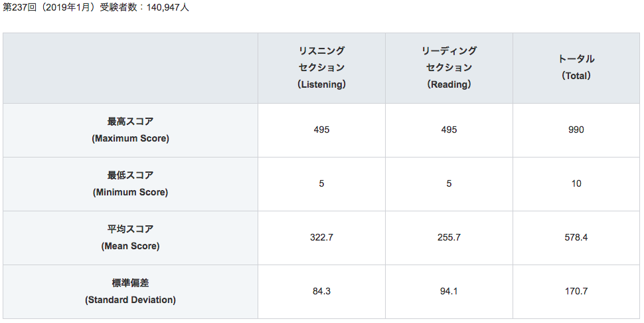This screenshot has height=323, width=644.
Task: Select the Standard Deviation row label
Action: point(131,291)
